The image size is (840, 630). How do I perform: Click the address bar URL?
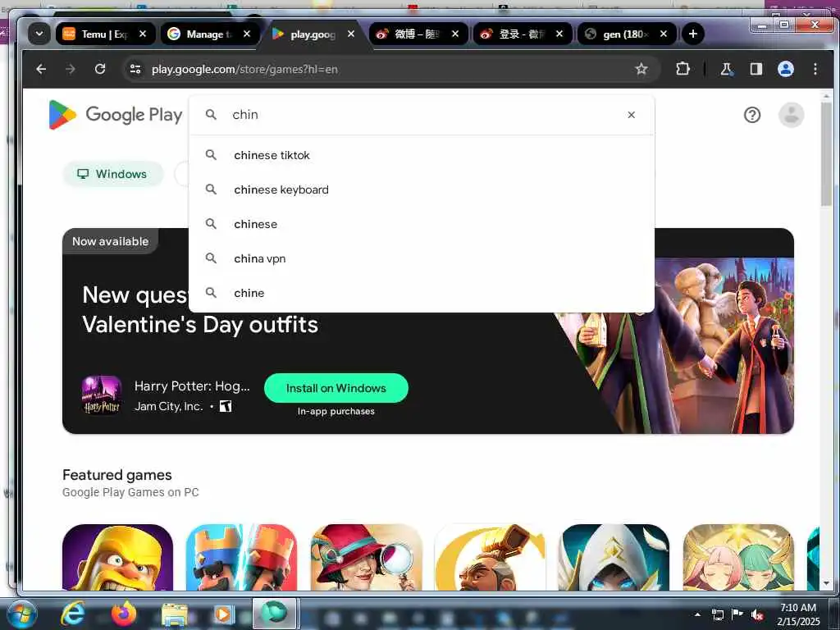click(244, 69)
